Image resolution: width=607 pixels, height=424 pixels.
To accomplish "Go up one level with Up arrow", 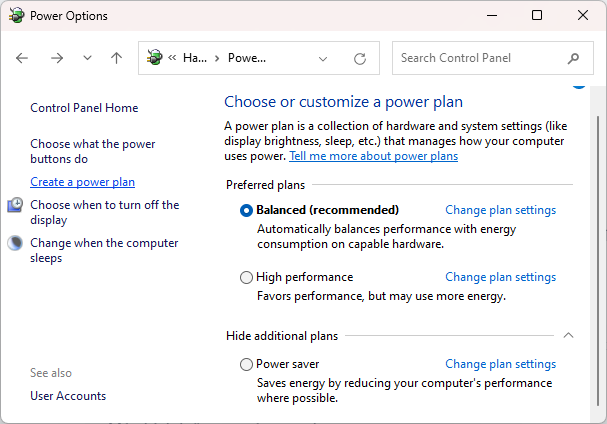I will [x=116, y=58].
